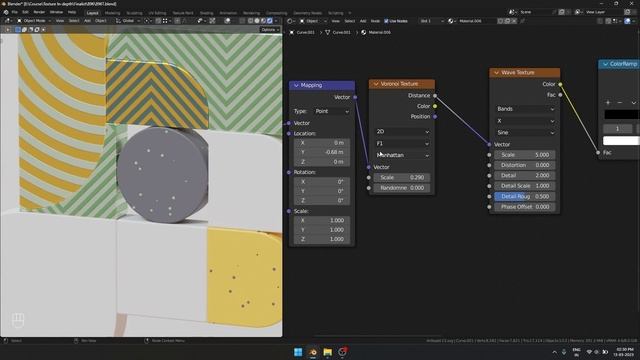Switch to the Layout workspace tab
Image resolution: width=640 pixels, height=360 pixels.
click(x=93, y=13)
